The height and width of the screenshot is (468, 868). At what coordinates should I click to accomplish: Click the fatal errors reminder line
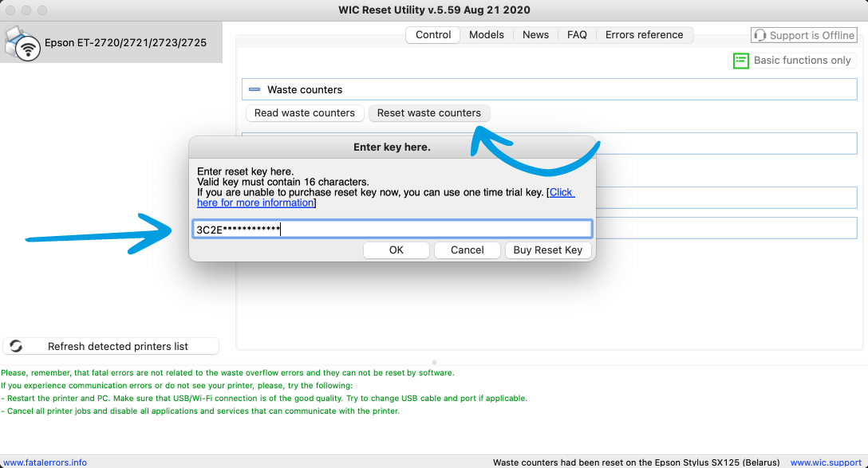coord(227,373)
